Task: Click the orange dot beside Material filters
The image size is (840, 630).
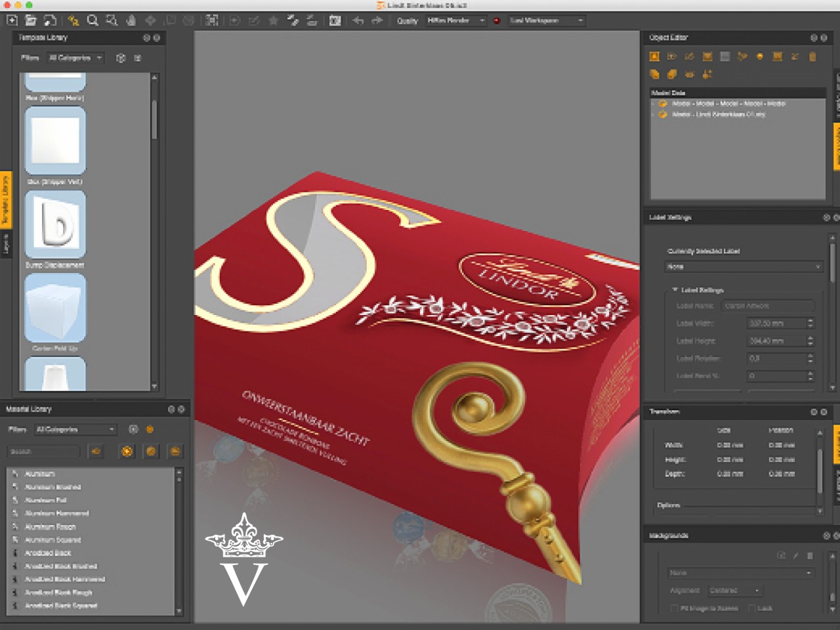Action: pyautogui.click(x=150, y=429)
